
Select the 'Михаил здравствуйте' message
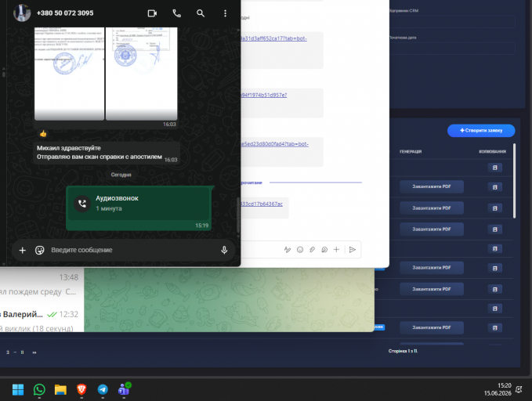click(x=107, y=153)
